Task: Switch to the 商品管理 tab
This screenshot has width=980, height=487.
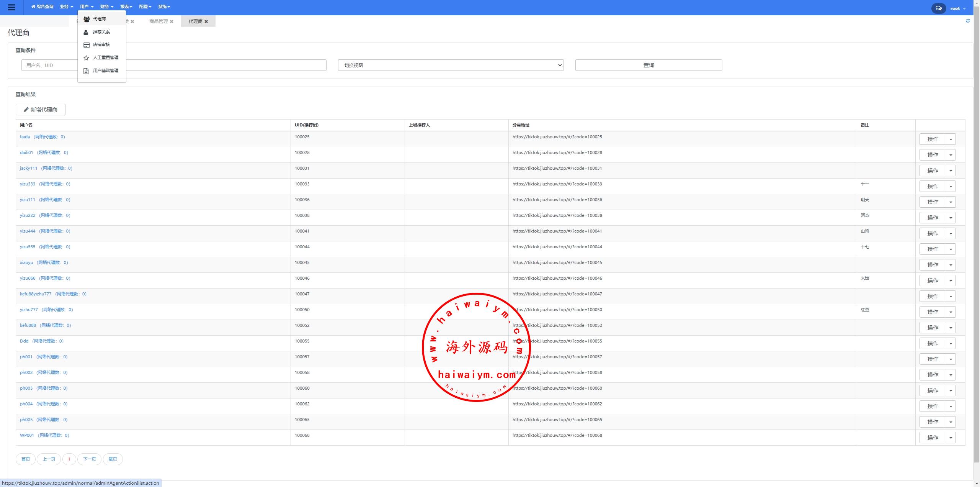Action: (158, 21)
